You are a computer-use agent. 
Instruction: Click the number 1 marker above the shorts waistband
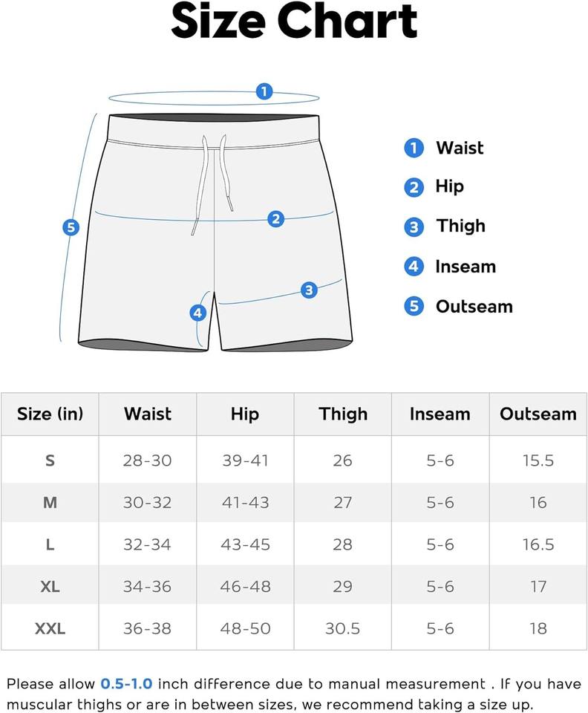click(264, 92)
